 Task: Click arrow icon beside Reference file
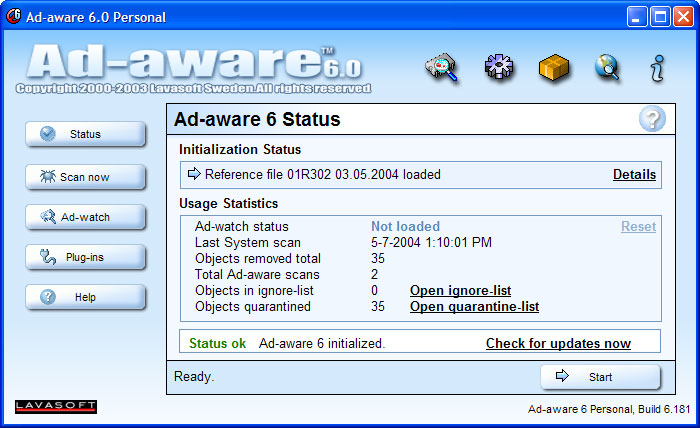click(x=194, y=174)
